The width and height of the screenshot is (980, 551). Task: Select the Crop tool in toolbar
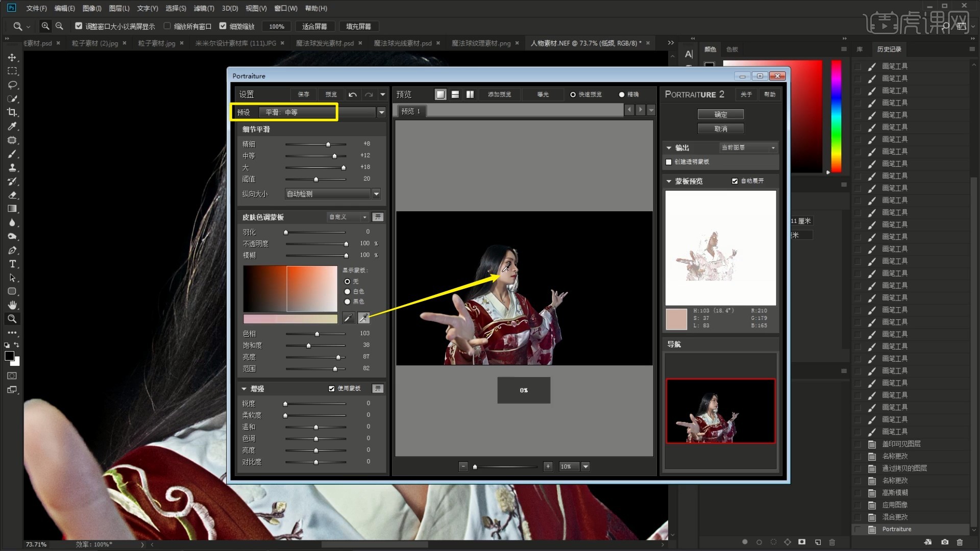point(12,112)
